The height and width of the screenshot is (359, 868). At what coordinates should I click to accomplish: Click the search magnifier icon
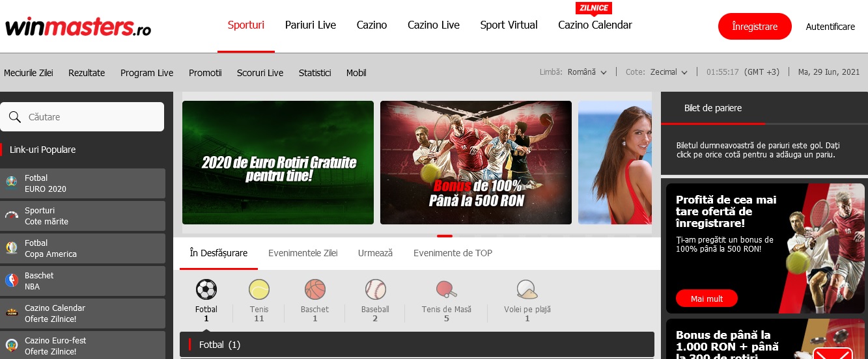(x=15, y=117)
